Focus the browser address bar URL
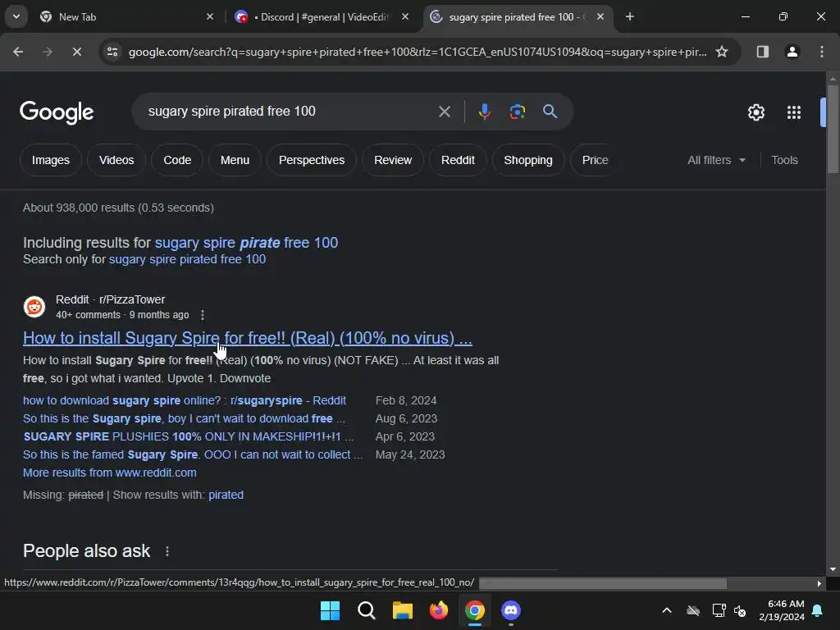 click(x=418, y=52)
